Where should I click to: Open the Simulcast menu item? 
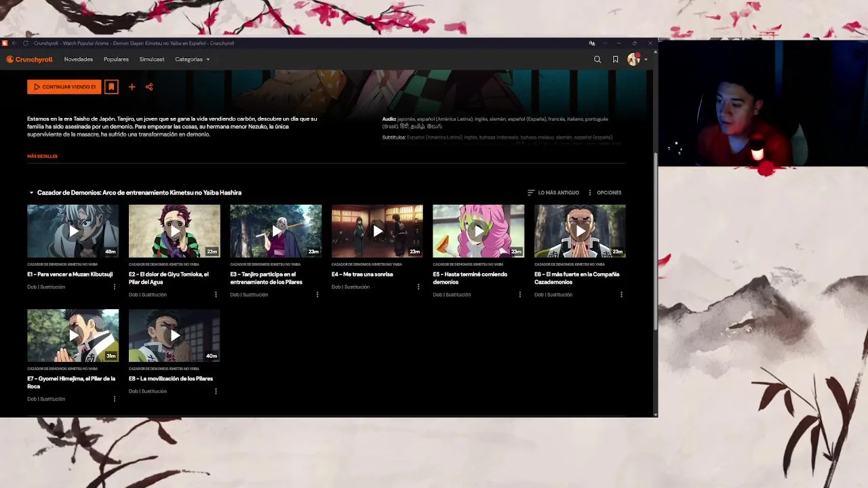tap(152, 60)
